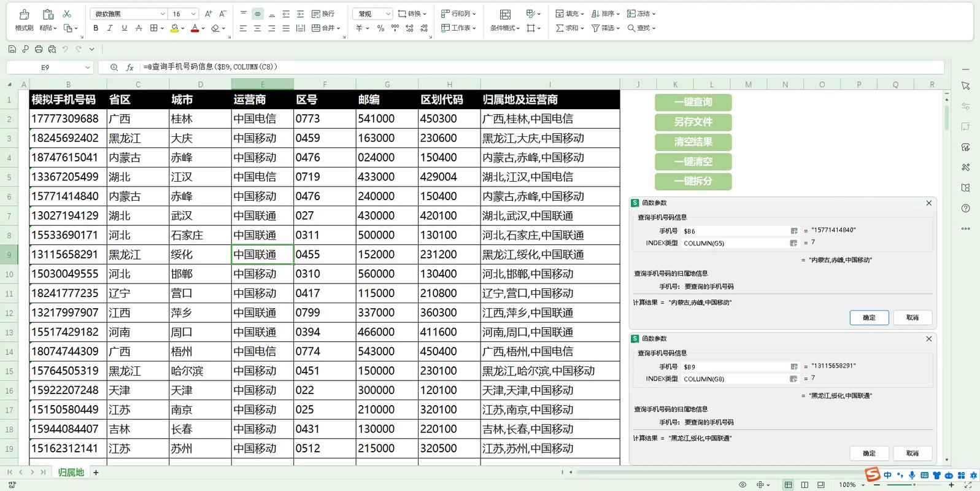Click the 另存文件 green button
The width and height of the screenshot is (980, 491).
[x=693, y=122]
